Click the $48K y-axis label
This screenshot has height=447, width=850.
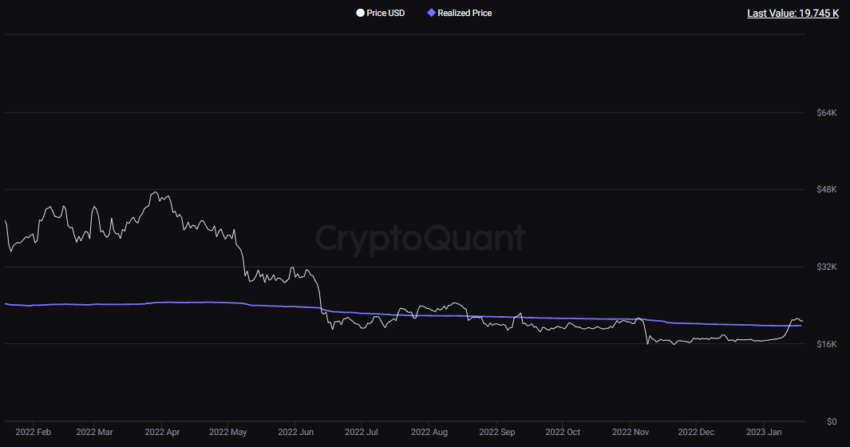click(x=826, y=190)
